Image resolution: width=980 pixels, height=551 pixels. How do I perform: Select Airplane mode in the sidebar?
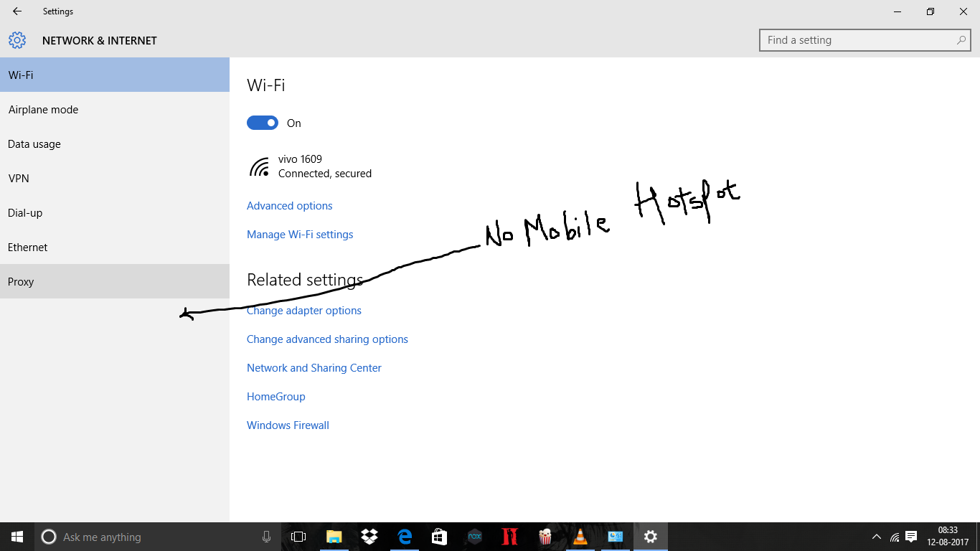tap(43, 110)
